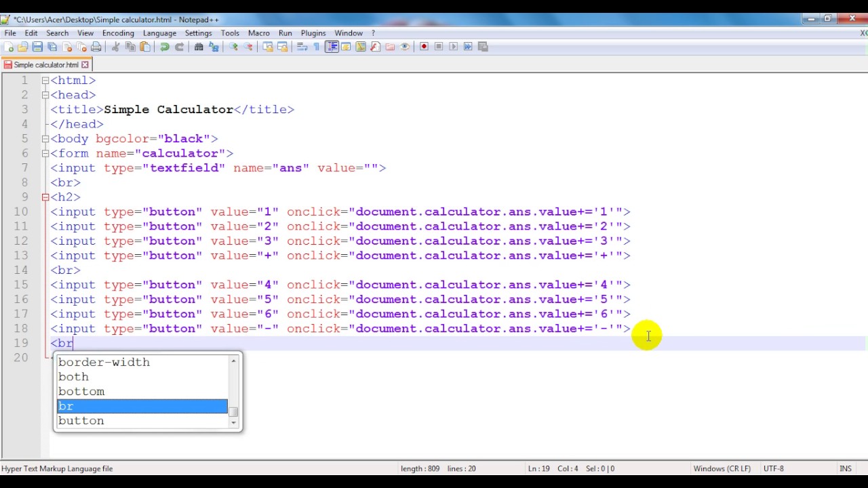
Task: Click autocomplete list scroll down arrow
Action: click(234, 423)
